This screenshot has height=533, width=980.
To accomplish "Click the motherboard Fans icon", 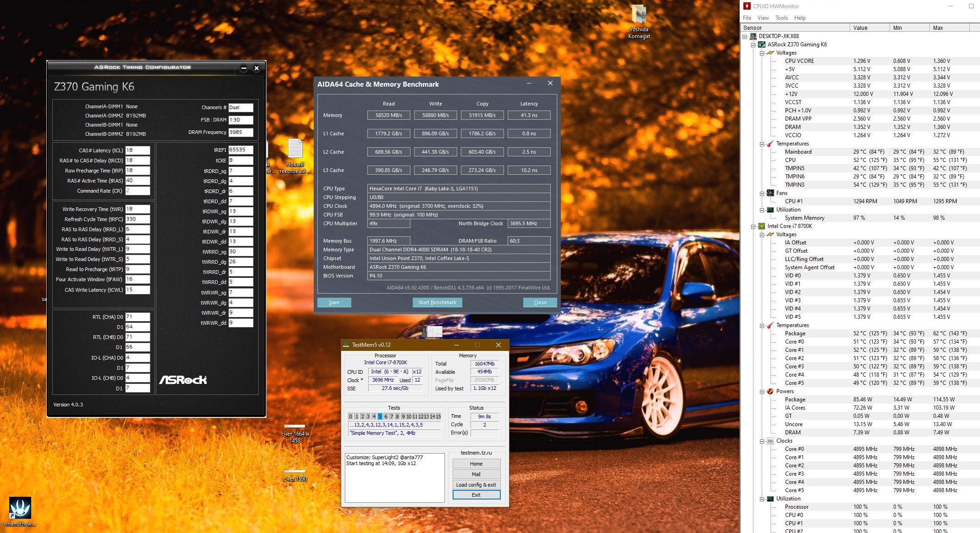I will point(770,193).
